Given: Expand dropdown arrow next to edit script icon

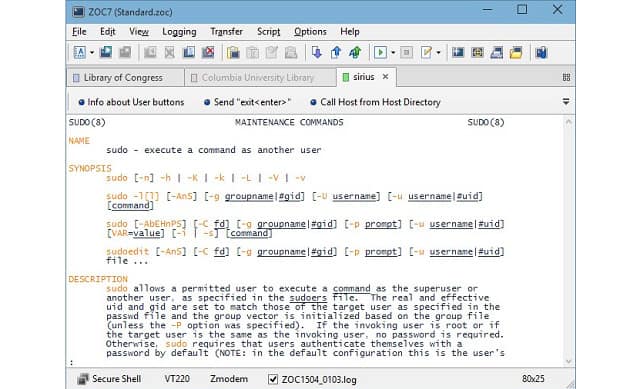Looking at the screenshot, I should (x=438, y=53).
